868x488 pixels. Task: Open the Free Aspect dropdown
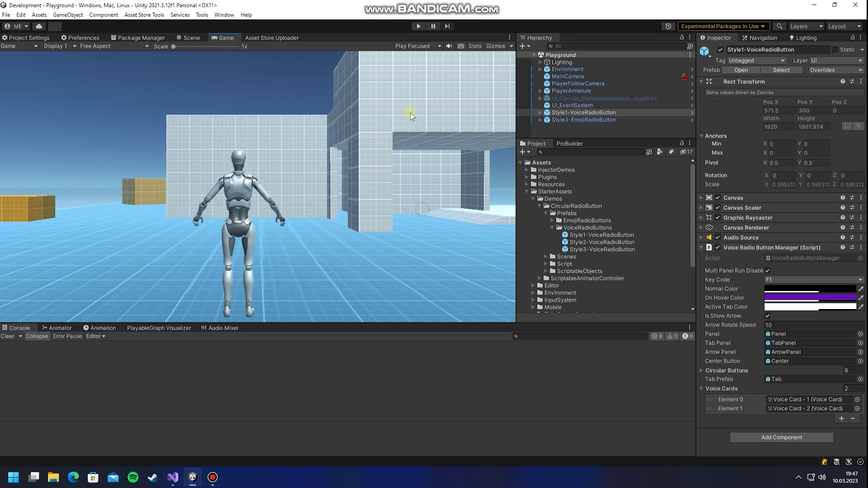coord(114,46)
